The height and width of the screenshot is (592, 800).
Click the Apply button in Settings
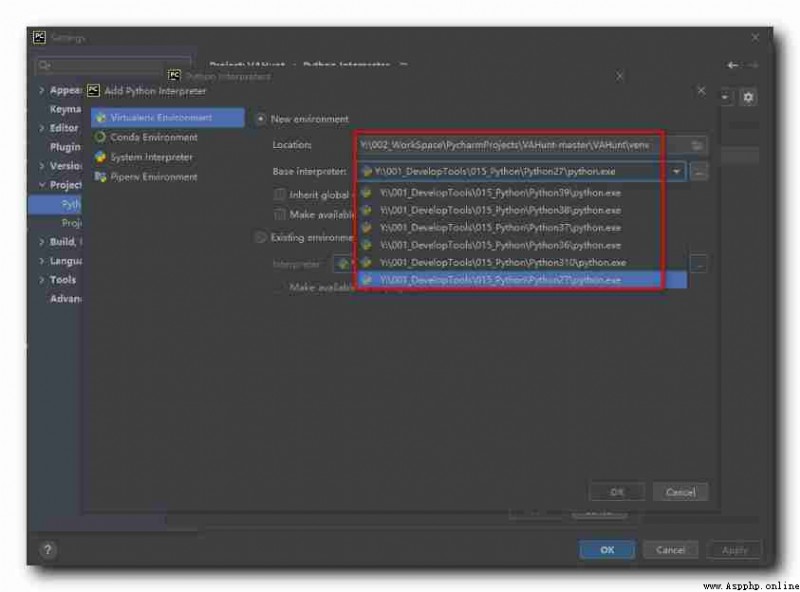click(x=734, y=550)
